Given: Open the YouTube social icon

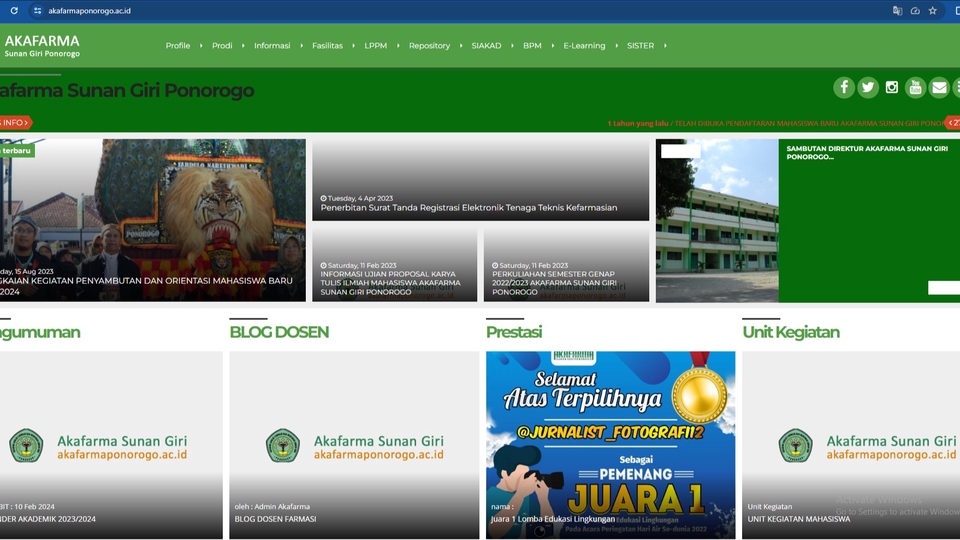Looking at the screenshot, I should (x=915, y=88).
